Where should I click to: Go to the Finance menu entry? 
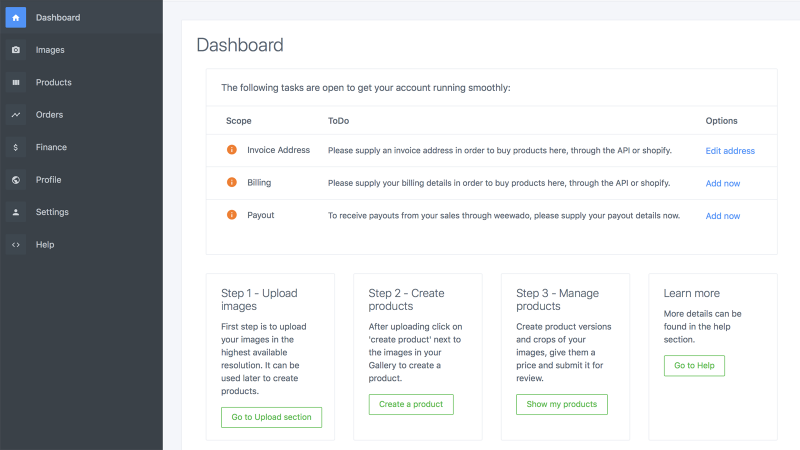coord(82,147)
